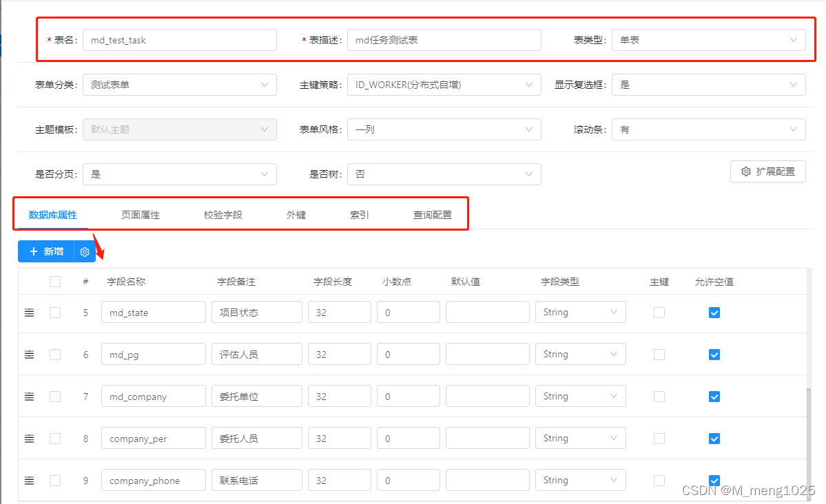
Task: Click drag handle icon for company_per row
Action: pyautogui.click(x=30, y=439)
